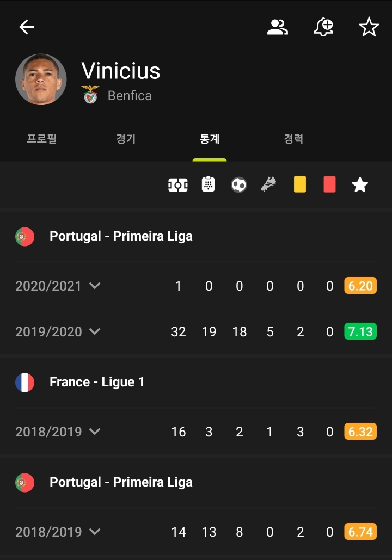Enable notifications with the bell icon
The height and width of the screenshot is (560, 392).
coord(323,27)
